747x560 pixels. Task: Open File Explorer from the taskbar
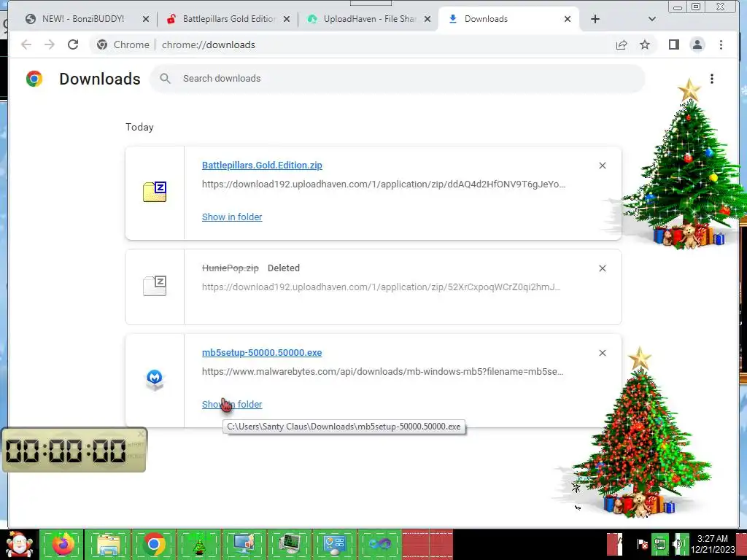coord(108,544)
